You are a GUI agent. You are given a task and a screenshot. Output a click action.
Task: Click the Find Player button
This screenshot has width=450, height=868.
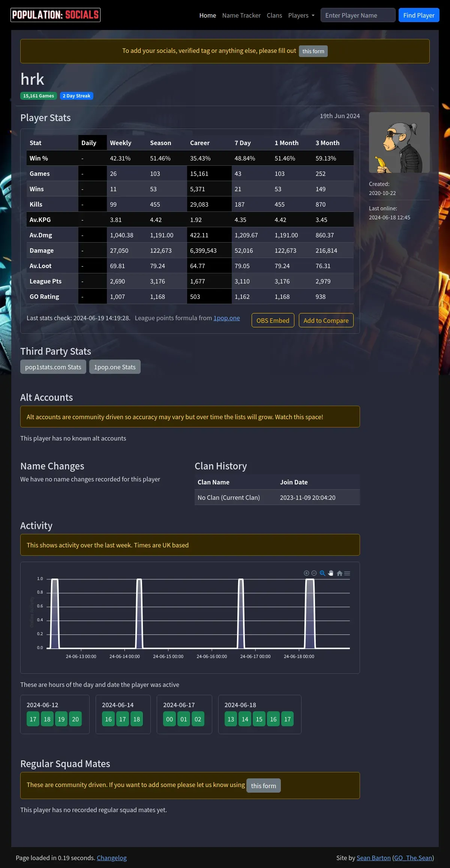[418, 15]
